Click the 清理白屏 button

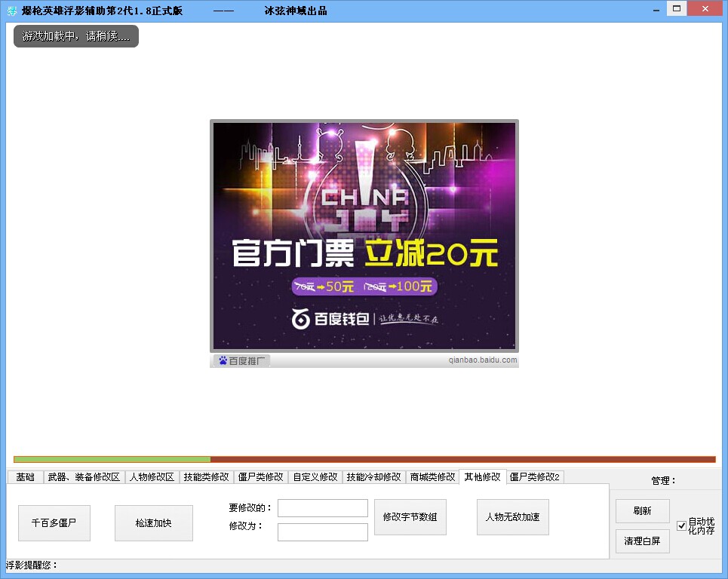tap(643, 541)
